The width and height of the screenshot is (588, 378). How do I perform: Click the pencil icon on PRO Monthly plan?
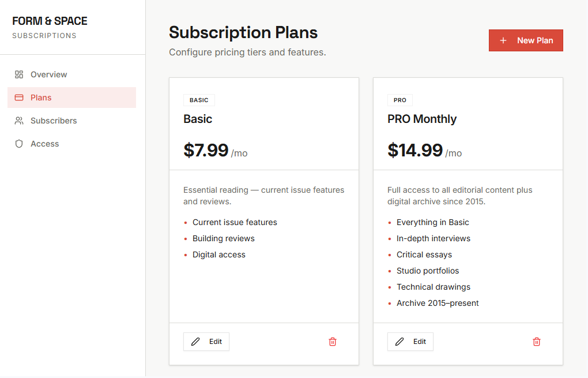[x=399, y=342]
